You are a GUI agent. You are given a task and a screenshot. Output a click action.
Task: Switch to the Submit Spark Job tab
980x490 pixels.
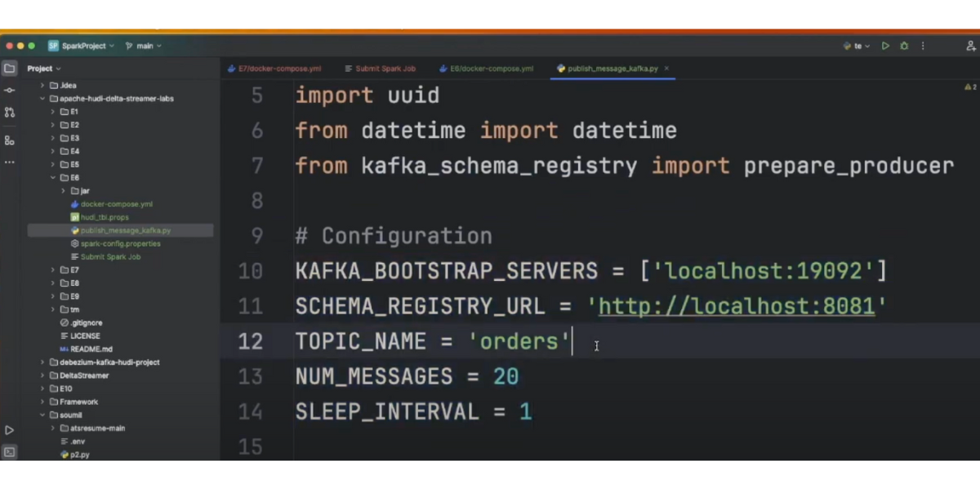click(x=380, y=69)
